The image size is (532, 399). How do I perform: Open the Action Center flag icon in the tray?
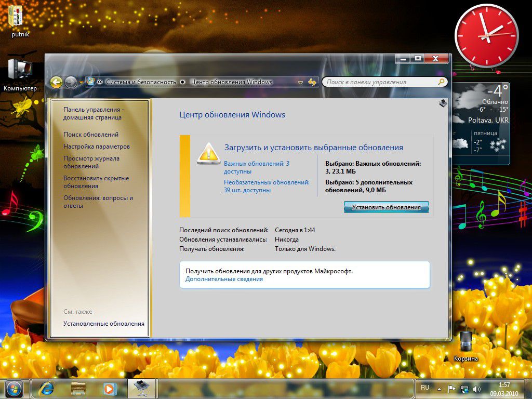452,389
